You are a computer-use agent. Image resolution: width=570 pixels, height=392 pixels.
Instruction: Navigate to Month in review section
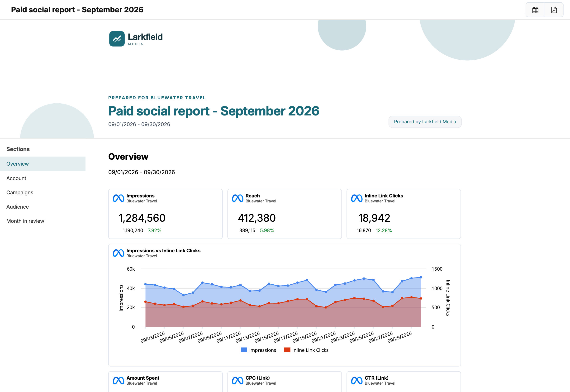43,221
